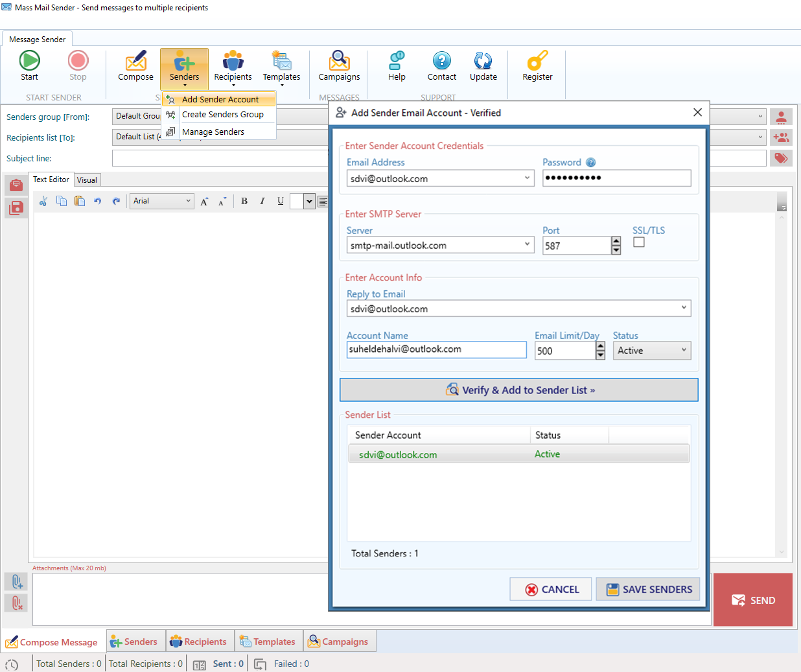Click the red SEND button
The height and width of the screenshot is (672, 801).
coord(753,600)
